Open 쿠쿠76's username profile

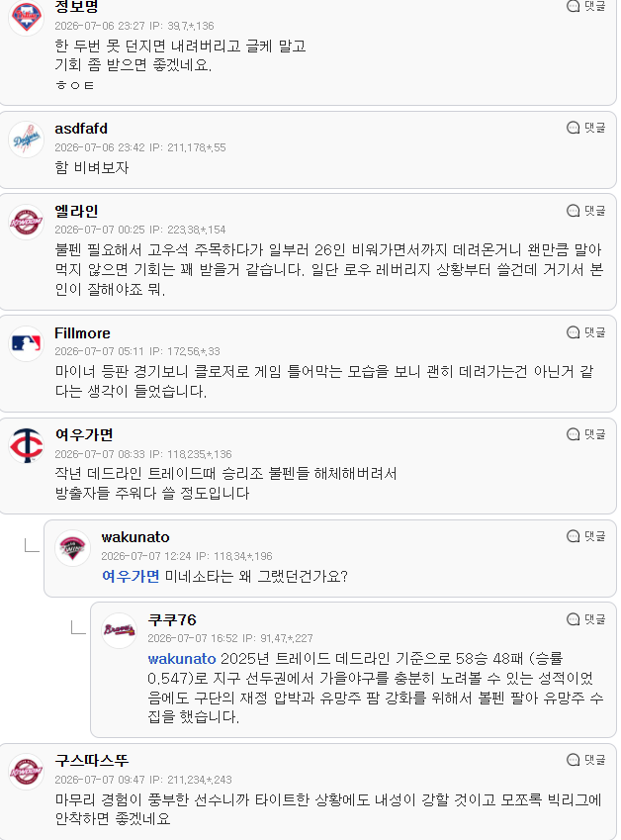tap(172, 619)
